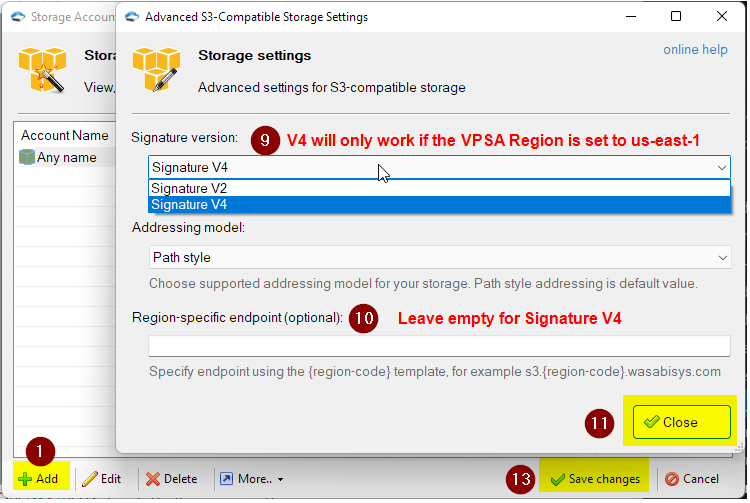Select Signature V2 from the list

point(439,188)
